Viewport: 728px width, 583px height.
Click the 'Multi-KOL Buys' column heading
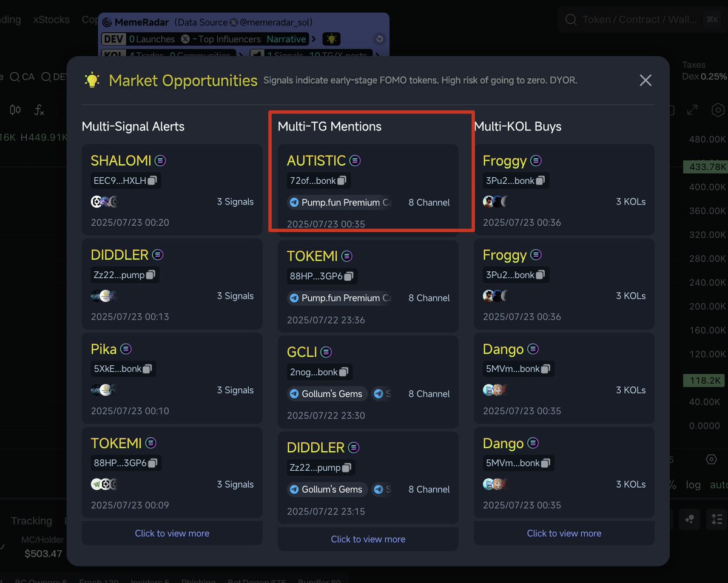pos(517,126)
